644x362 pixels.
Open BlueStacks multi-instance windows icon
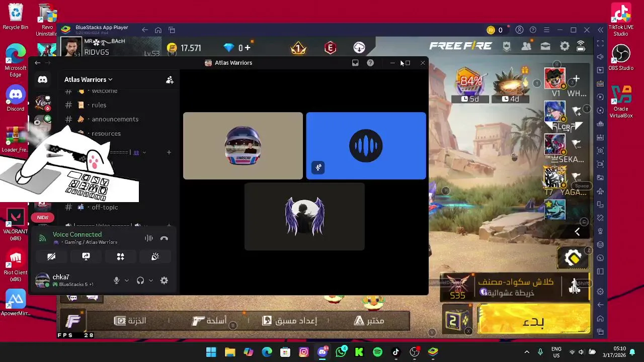172,30
